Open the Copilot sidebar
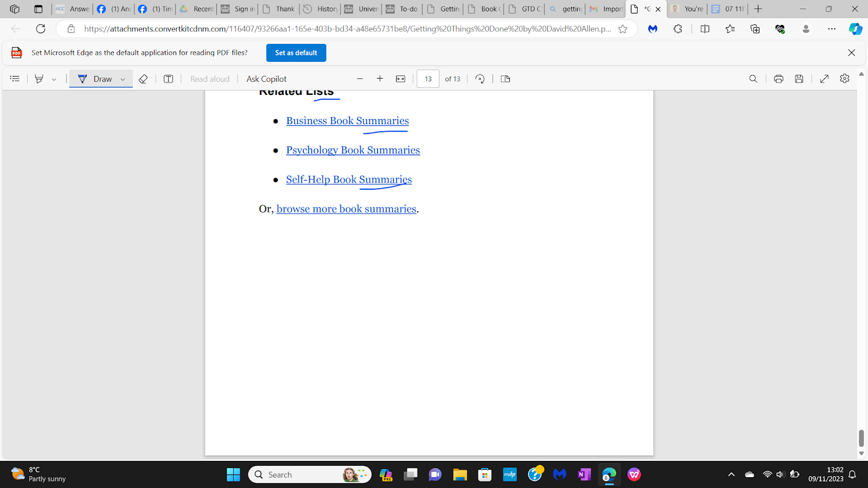This screenshot has width=868, height=488. (856, 29)
